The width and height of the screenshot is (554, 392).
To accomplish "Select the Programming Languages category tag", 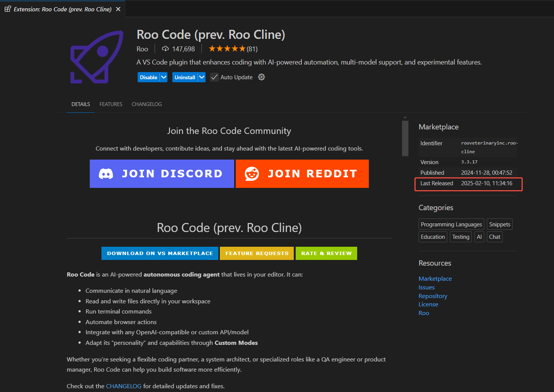I will (x=451, y=224).
